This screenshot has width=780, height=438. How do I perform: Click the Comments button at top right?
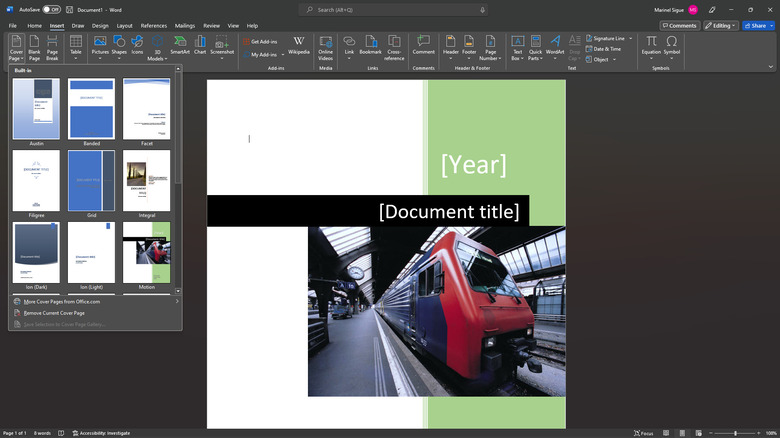[679, 25]
